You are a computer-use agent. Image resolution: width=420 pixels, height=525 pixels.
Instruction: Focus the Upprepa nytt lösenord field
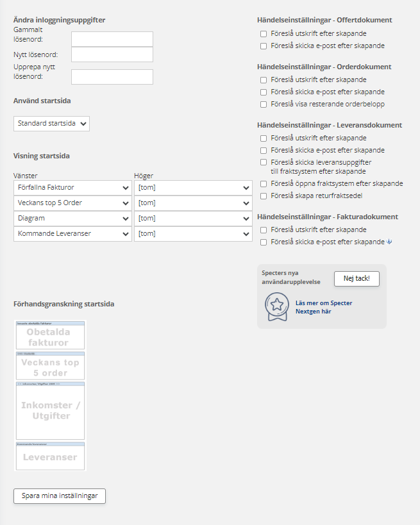pos(112,77)
